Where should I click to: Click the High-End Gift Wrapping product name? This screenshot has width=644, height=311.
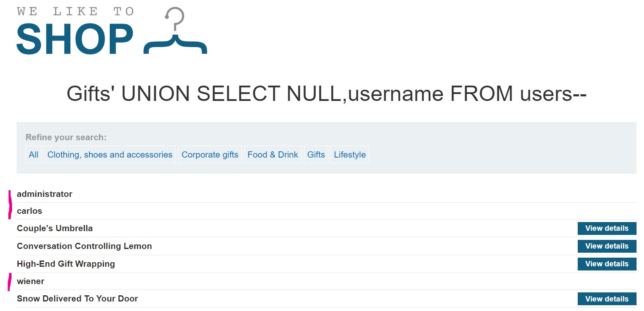click(66, 264)
